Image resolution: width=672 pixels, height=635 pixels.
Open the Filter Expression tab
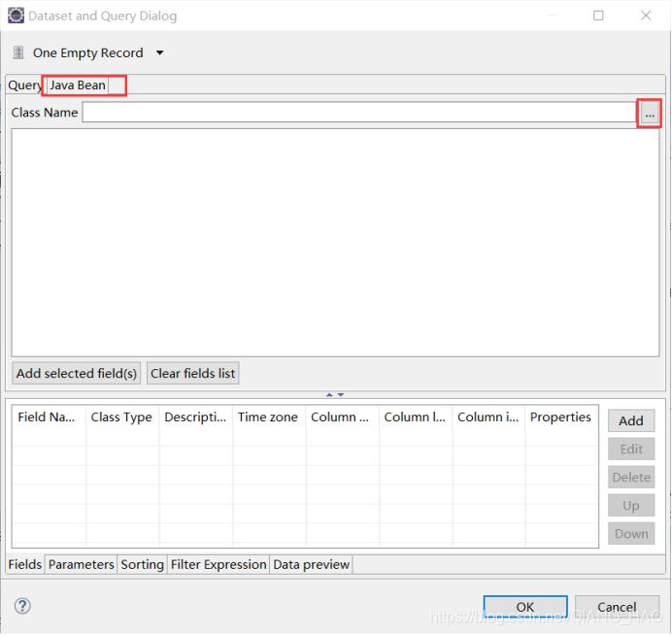218,564
